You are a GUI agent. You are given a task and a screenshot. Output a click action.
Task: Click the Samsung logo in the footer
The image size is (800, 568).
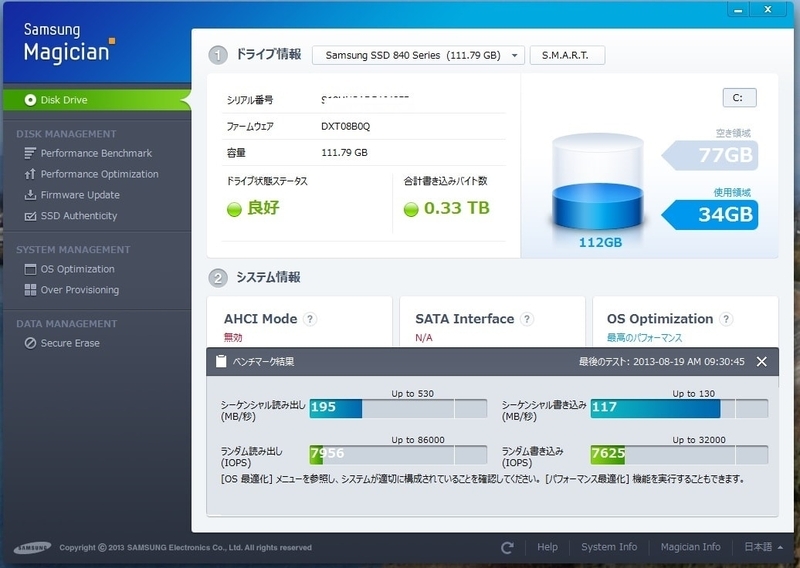click(x=32, y=548)
